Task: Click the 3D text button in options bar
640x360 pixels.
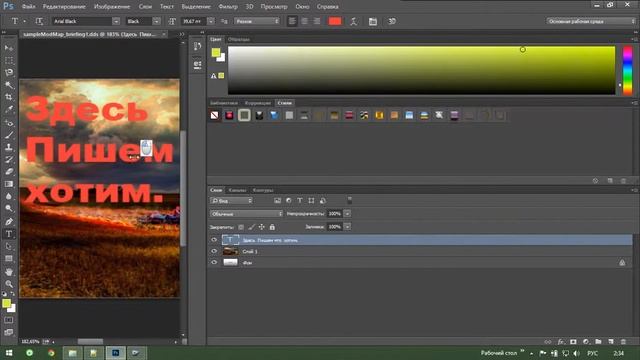Action: (392, 21)
